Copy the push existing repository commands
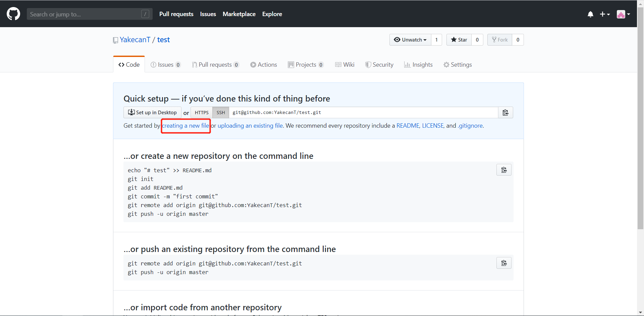 point(504,263)
